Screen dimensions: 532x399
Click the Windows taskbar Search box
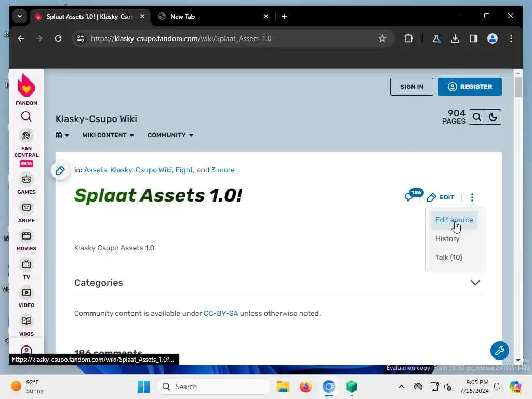click(x=214, y=387)
